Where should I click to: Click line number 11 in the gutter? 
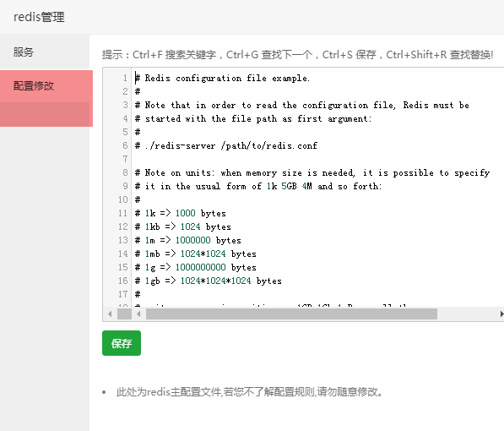(x=122, y=213)
